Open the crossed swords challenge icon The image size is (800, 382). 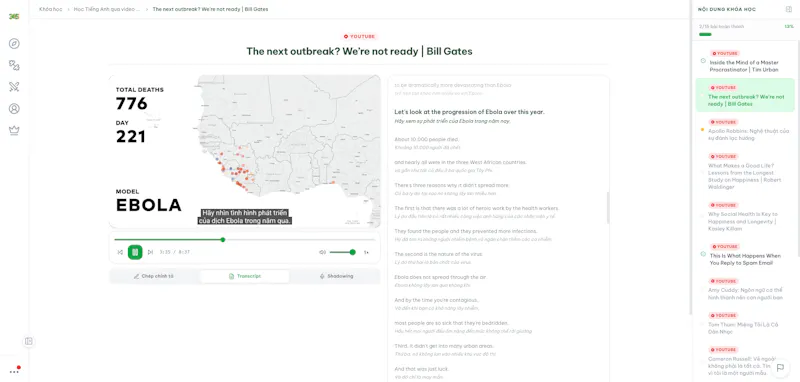(14, 87)
